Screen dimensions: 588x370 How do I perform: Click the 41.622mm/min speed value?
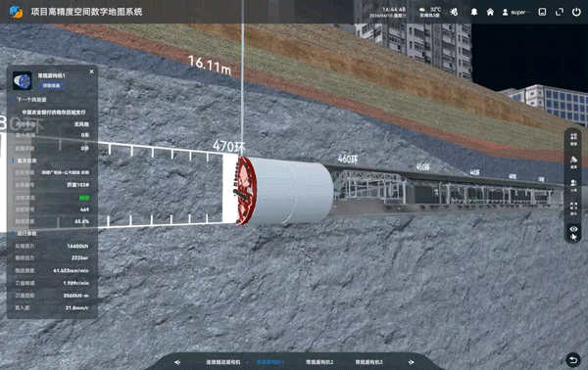point(71,270)
